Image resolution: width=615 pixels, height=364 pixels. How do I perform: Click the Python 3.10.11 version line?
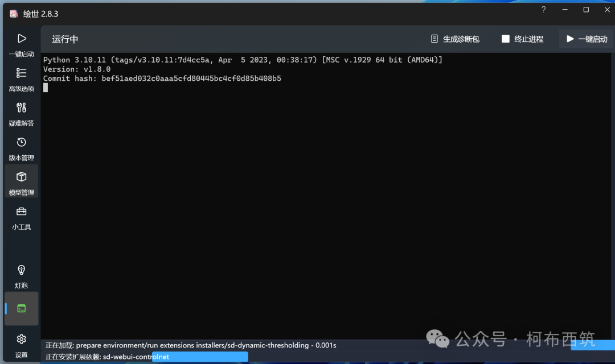pos(243,60)
